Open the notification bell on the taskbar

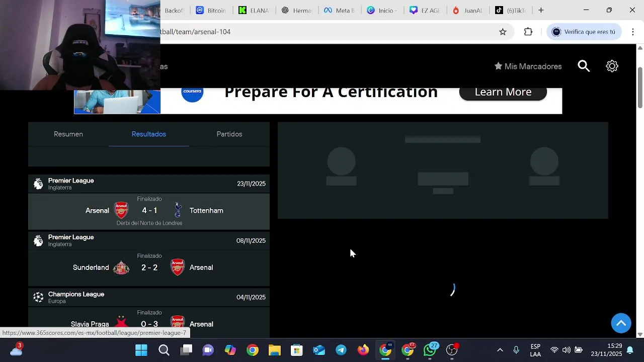click(630, 350)
